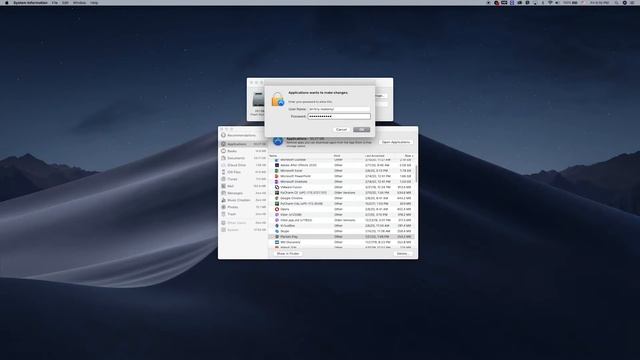This screenshot has width=640, height=360.
Task: Click the WD Discovery app icon
Action: coord(277,242)
